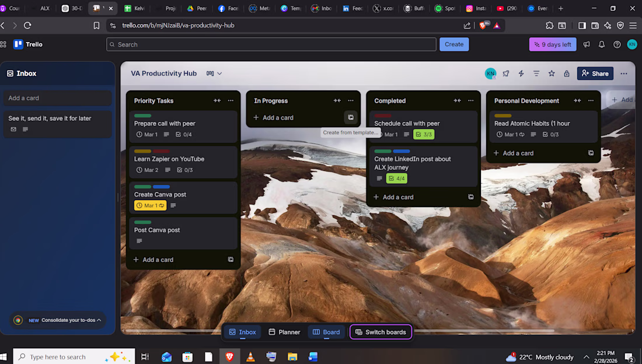Viewport: 642px width, 364px height.
Task: Open the browser extensions puzzle icon
Action: pyautogui.click(x=549, y=26)
